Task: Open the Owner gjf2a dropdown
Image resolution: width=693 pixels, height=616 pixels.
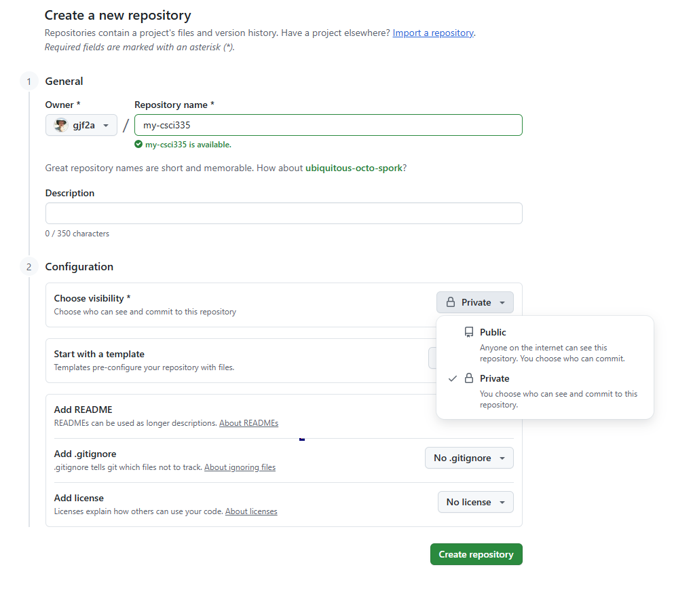Action: [81, 125]
